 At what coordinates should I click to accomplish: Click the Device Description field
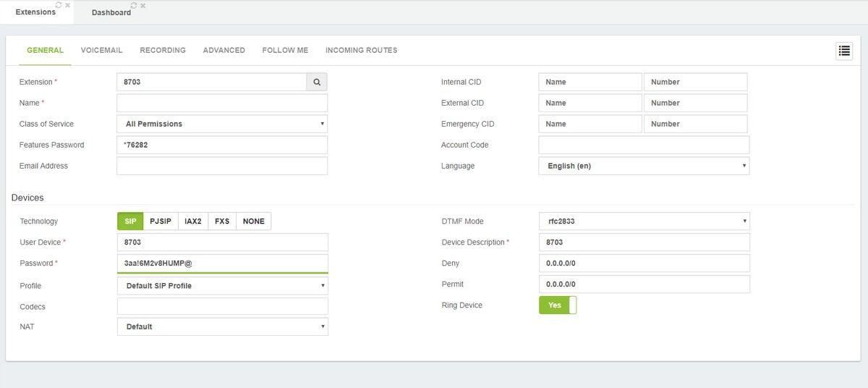[x=644, y=242]
